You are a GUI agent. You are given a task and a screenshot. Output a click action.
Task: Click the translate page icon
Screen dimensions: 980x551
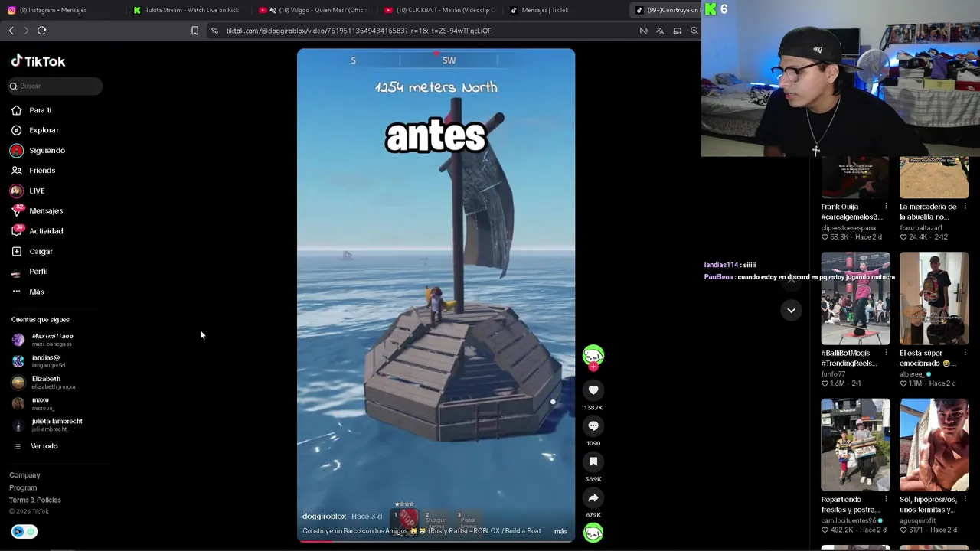(660, 31)
